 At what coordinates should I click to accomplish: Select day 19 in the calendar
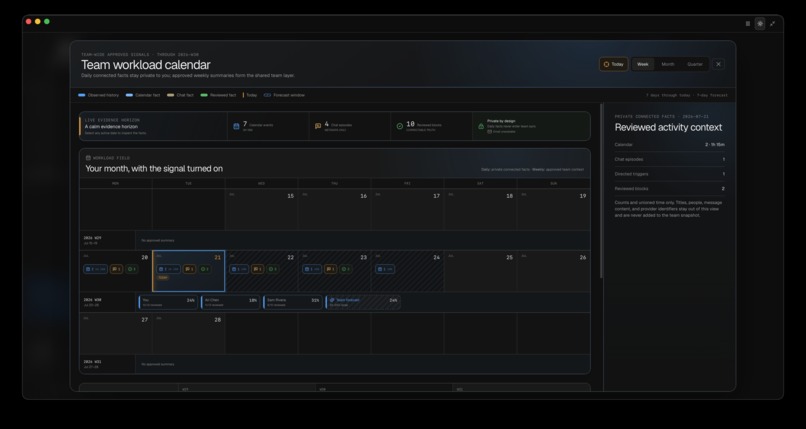click(553, 209)
